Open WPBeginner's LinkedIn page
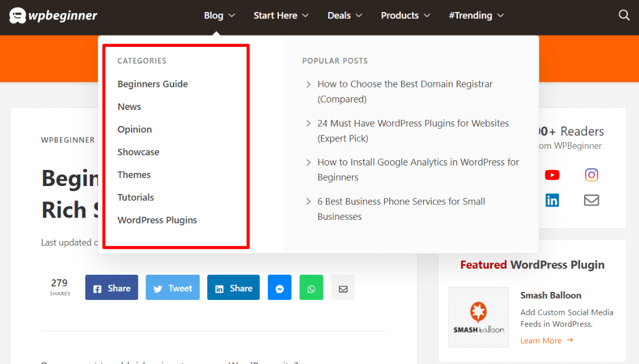Viewport: 639px width, 364px height. click(552, 200)
